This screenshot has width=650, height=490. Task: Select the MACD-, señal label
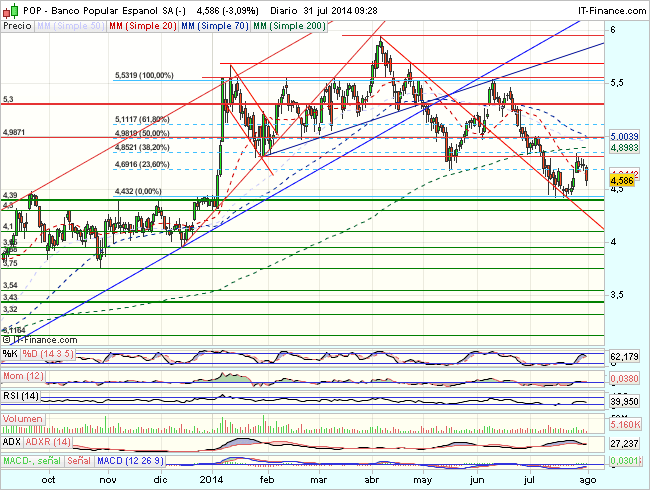(x=32, y=461)
